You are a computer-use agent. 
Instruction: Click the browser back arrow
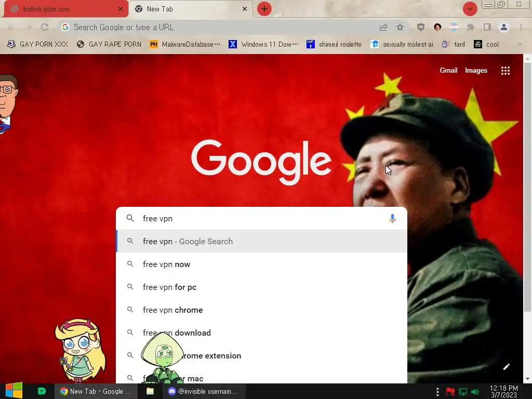(x=11, y=27)
